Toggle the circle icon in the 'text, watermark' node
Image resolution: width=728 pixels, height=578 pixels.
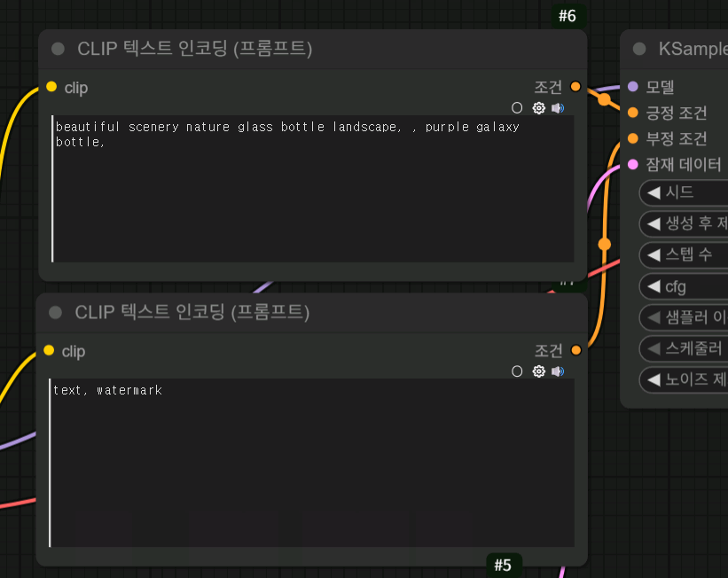coord(518,371)
